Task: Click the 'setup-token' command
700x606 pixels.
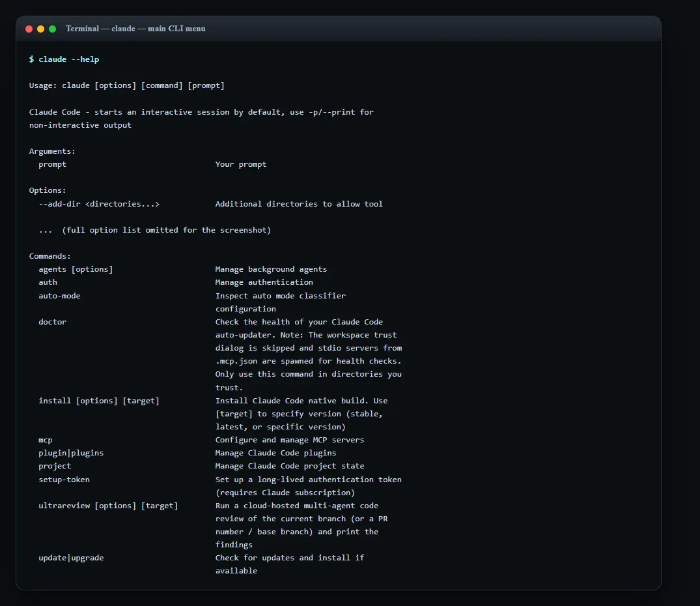Action: [64, 480]
